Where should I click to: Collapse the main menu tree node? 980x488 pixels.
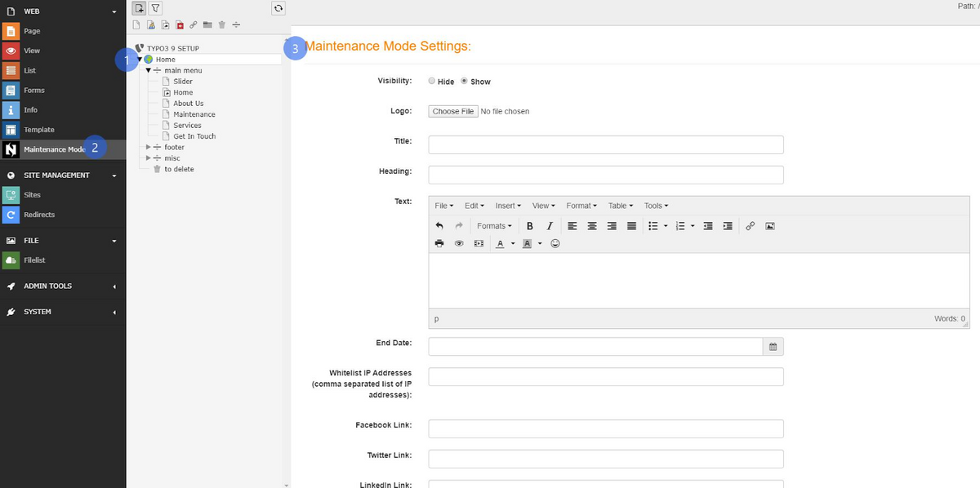pyautogui.click(x=147, y=70)
